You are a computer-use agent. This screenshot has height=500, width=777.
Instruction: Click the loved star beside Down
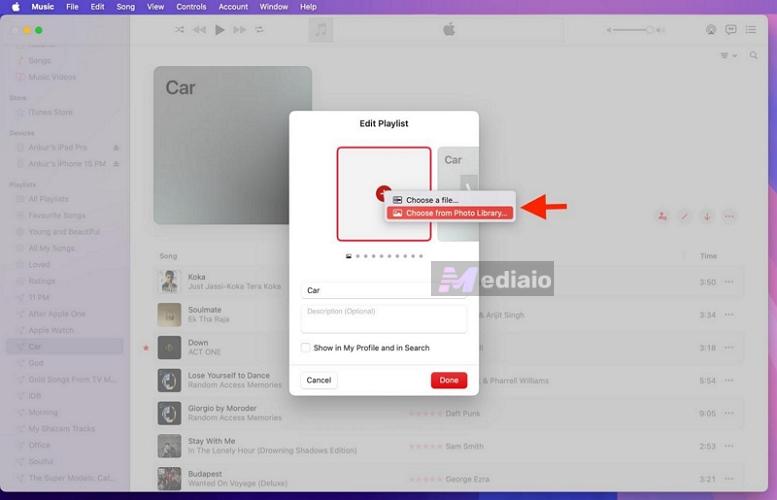146,348
